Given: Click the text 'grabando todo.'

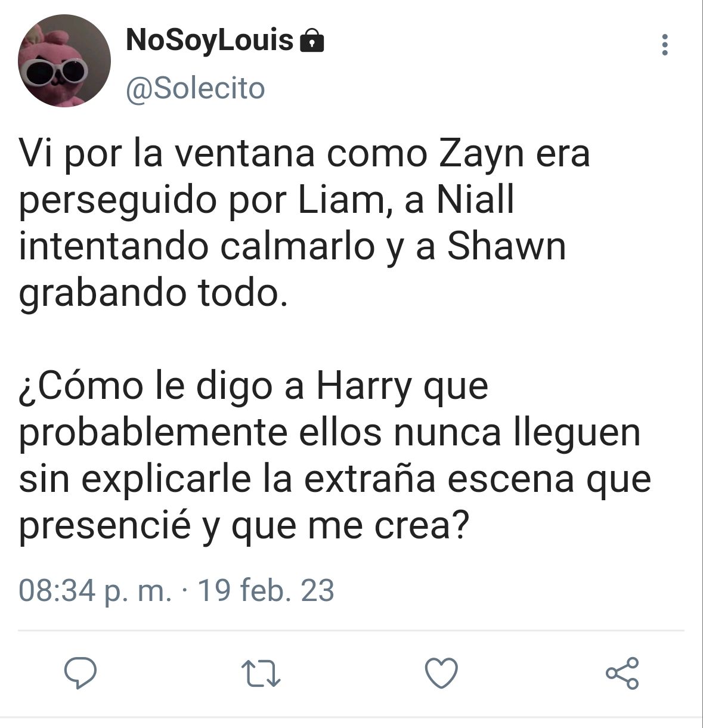Looking at the screenshot, I should 153,293.
